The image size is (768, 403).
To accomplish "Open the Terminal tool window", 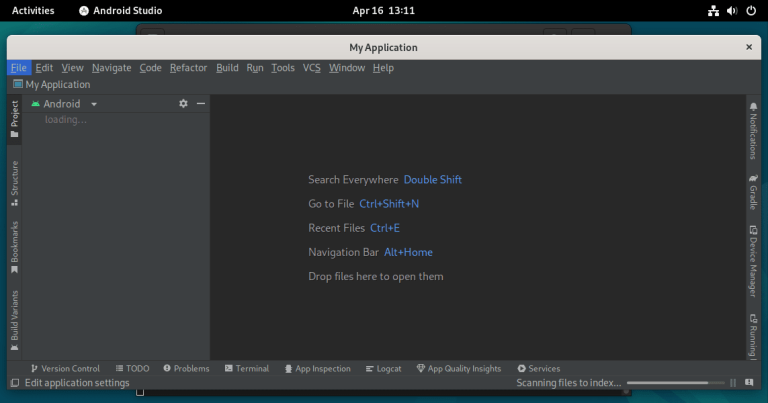I will (x=247, y=368).
